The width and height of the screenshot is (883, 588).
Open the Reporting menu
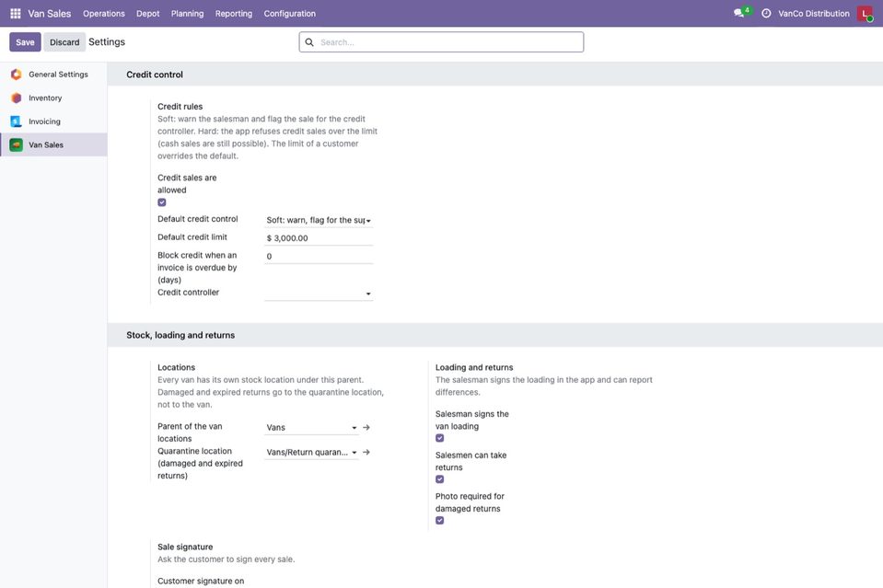(x=234, y=14)
